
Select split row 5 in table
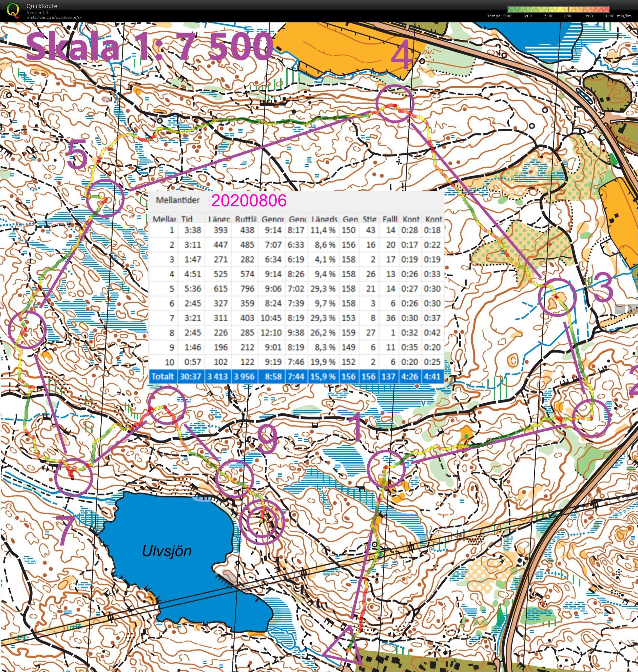(x=296, y=289)
